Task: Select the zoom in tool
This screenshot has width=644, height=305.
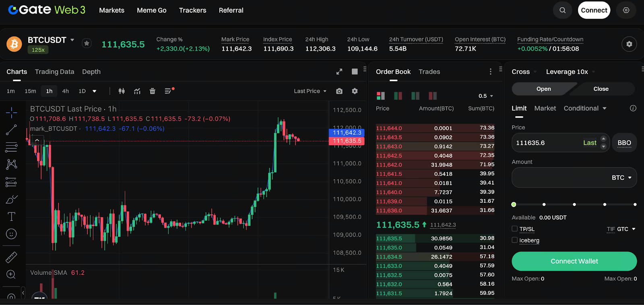Action: click(11, 274)
